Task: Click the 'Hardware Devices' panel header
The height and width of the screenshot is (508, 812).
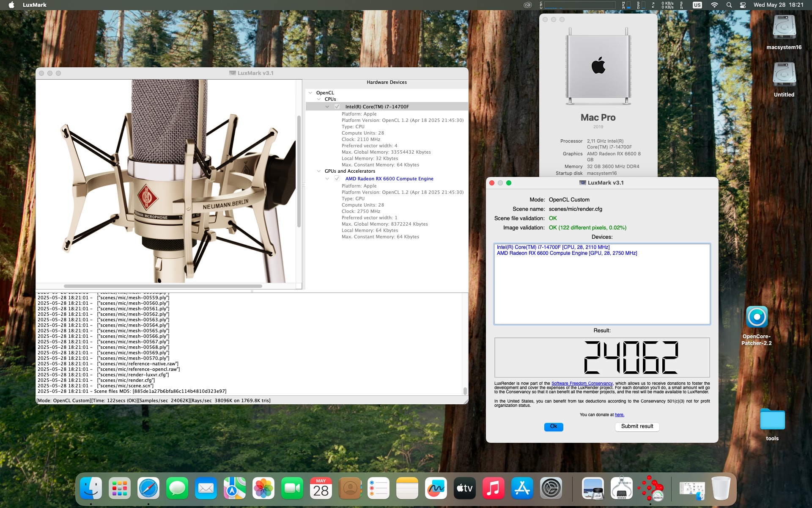Action: 387,83
